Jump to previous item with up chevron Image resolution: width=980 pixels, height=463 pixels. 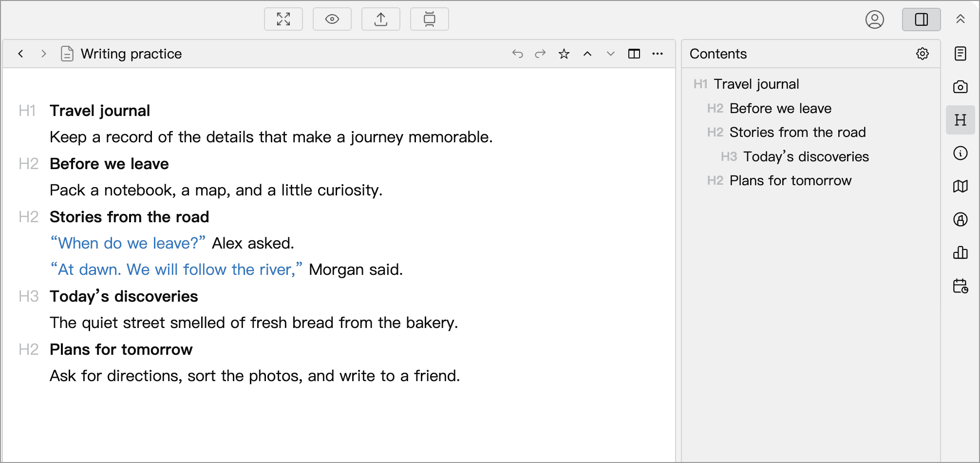587,54
